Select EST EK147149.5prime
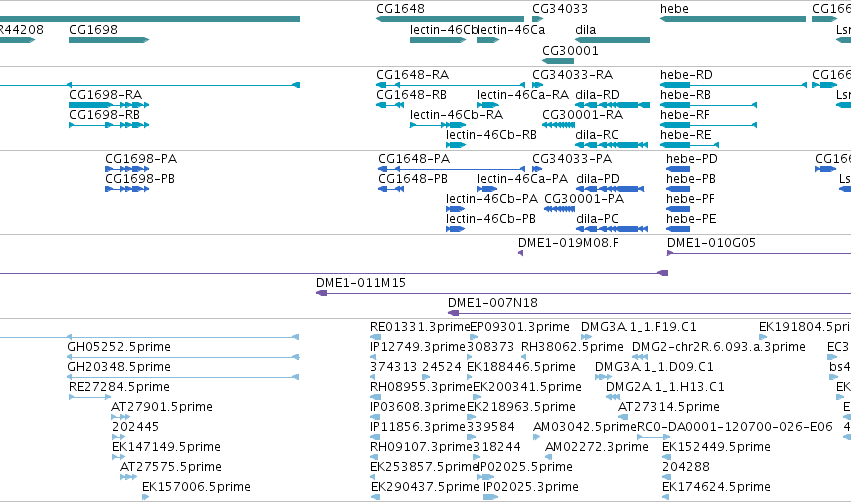This screenshot has width=851, height=502. click(166, 447)
